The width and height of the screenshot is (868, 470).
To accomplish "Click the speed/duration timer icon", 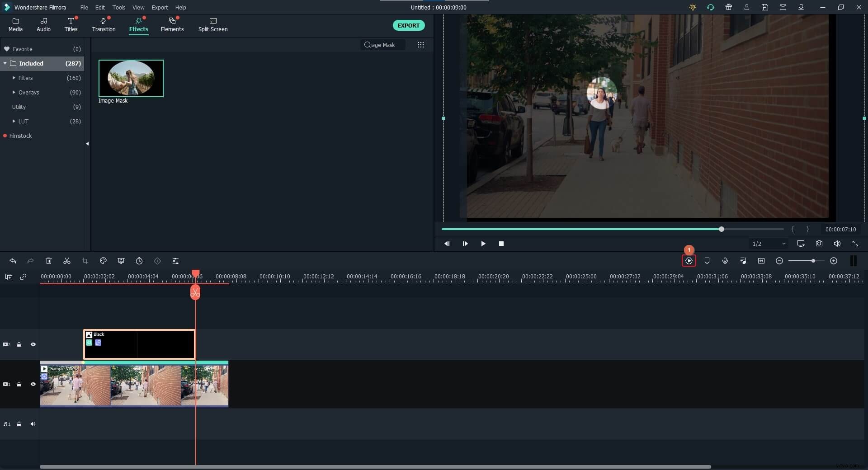I will pos(139,261).
